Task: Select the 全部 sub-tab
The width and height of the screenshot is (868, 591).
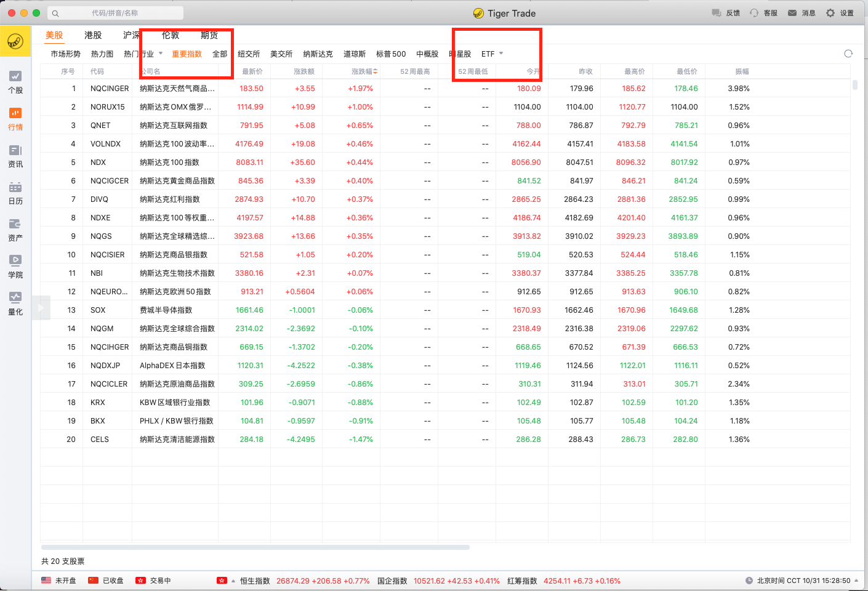Action: tap(220, 54)
